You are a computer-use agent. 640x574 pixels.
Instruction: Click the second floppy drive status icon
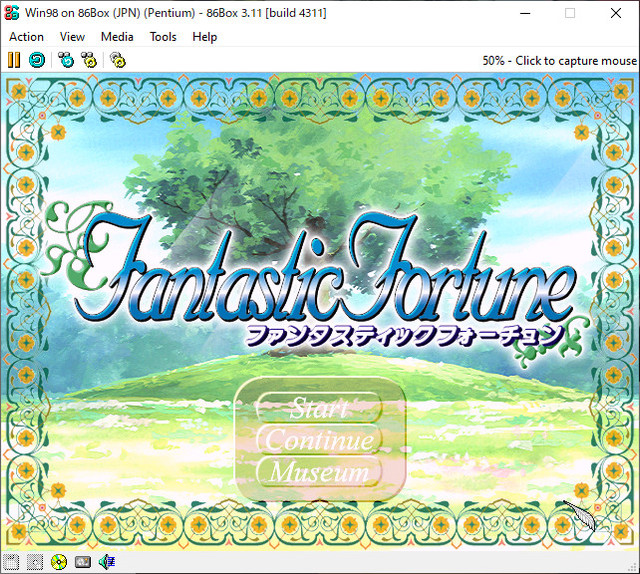(35, 562)
